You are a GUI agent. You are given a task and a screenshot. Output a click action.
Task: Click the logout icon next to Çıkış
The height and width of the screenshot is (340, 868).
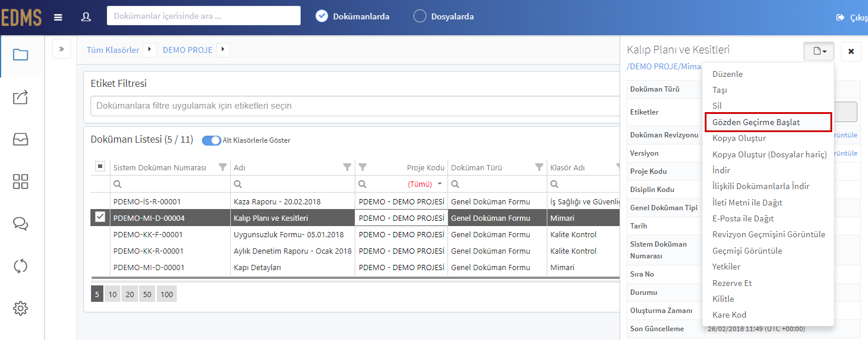click(x=840, y=18)
